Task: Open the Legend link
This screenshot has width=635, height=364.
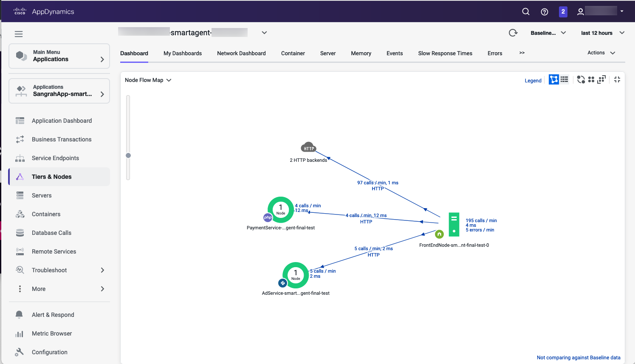Action: pos(533,81)
